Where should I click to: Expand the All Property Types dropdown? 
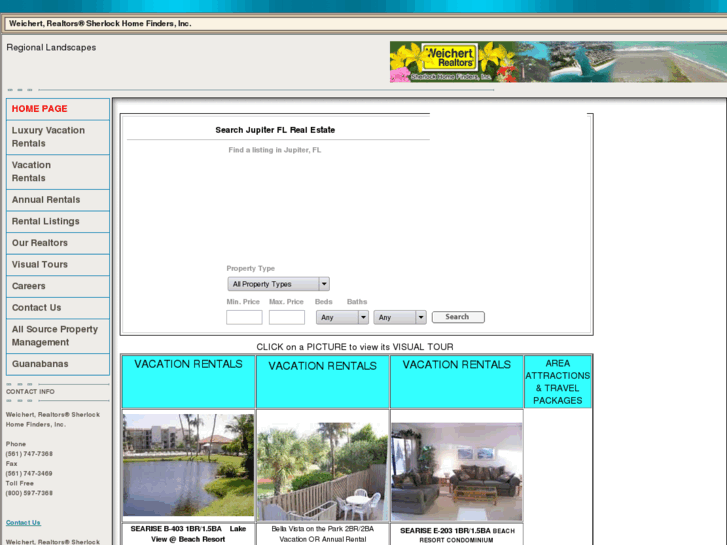278,284
